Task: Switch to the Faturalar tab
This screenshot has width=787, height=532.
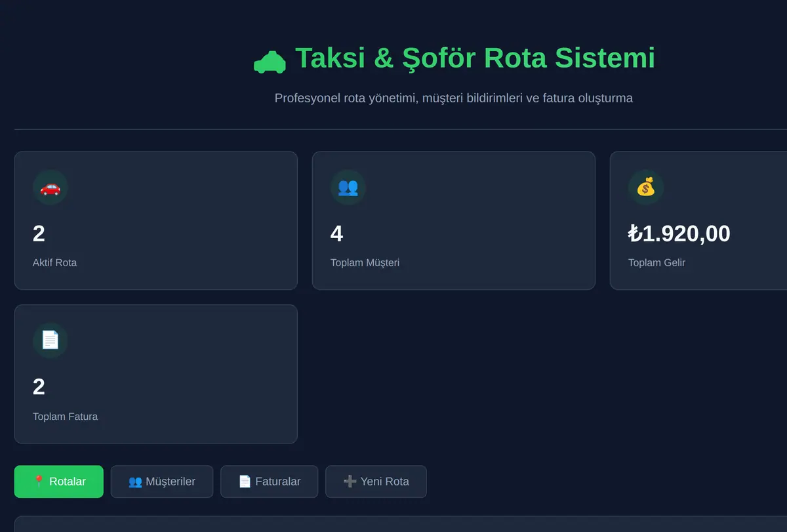Action: click(270, 481)
